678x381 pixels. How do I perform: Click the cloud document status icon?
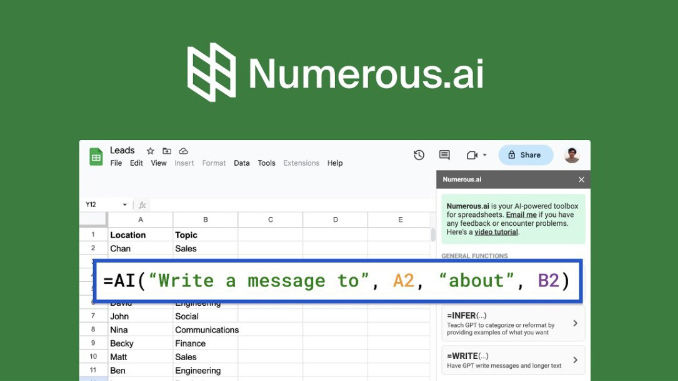tap(183, 151)
